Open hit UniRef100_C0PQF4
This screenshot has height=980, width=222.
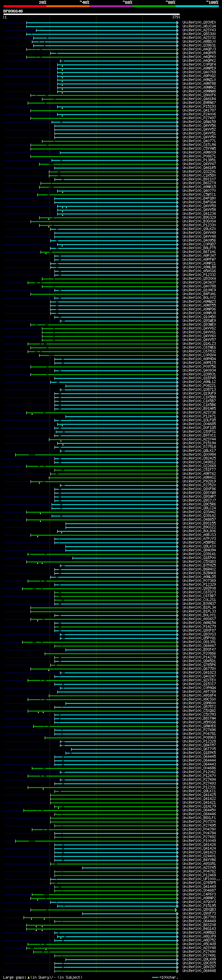(x=199, y=64)
